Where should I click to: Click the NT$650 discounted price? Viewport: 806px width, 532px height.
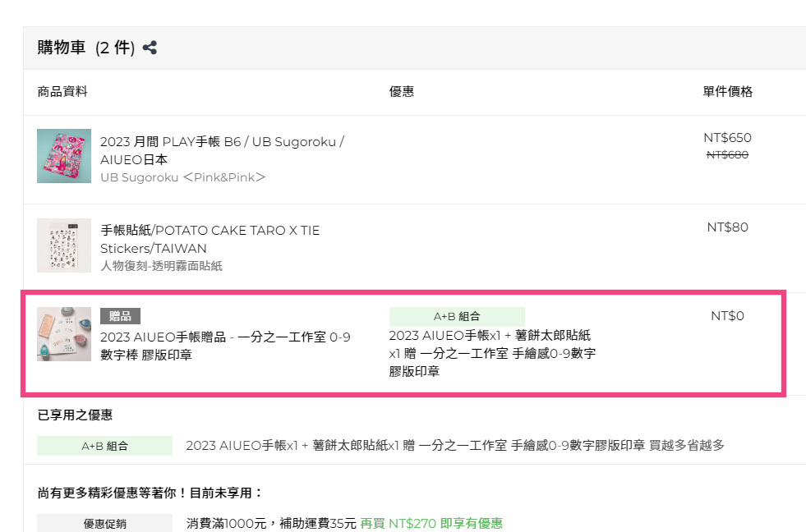click(727, 138)
